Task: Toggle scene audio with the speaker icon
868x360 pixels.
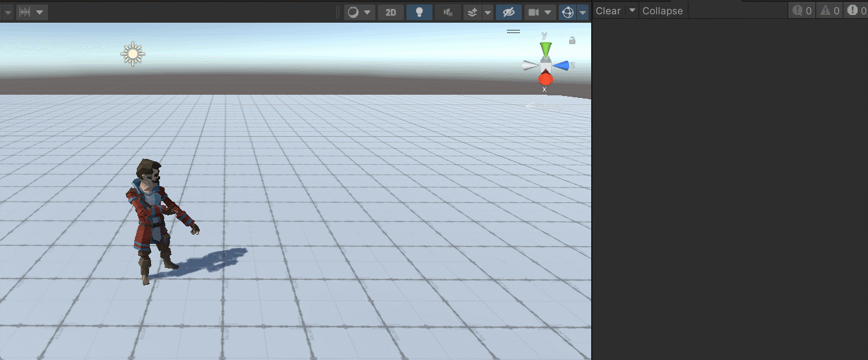Action: coord(448,12)
